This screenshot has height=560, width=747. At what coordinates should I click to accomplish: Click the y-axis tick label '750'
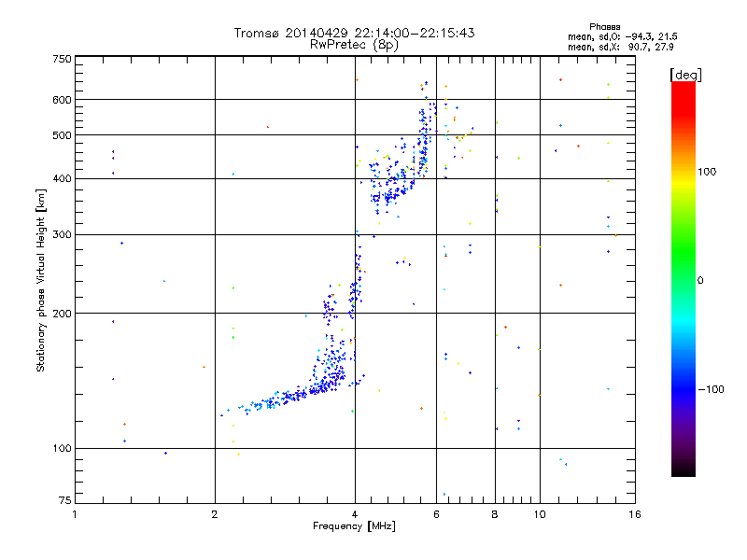click(62, 59)
